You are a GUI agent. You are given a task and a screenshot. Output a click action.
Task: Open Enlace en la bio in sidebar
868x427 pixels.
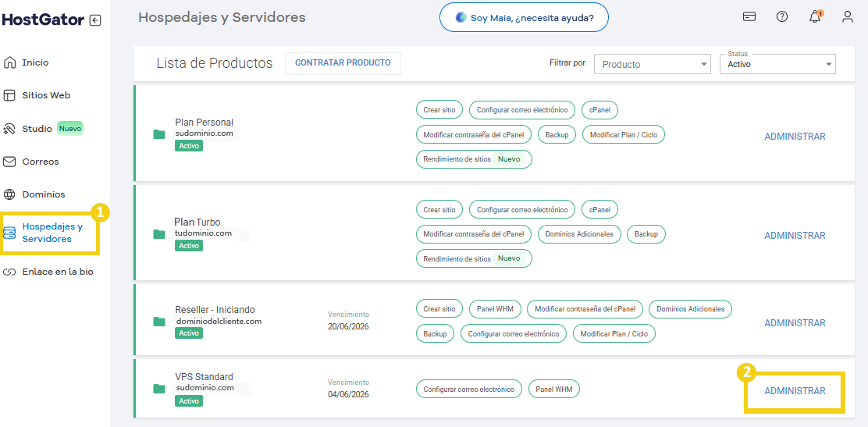pos(58,272)
